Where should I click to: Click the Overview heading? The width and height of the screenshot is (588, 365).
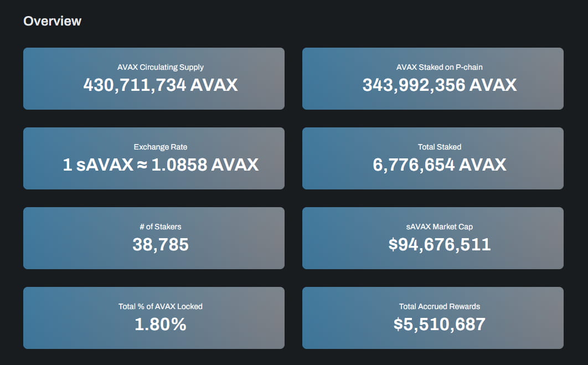[53, 20]
